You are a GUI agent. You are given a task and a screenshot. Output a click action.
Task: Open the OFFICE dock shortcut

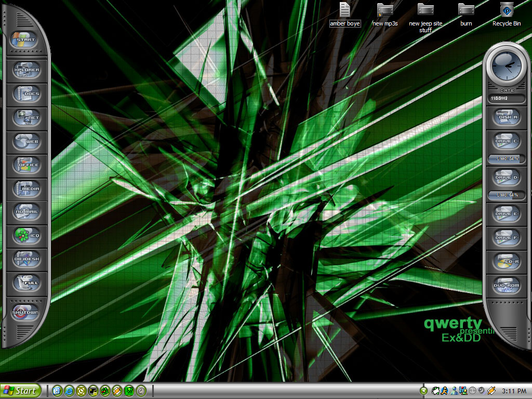(x=26, y=165)
